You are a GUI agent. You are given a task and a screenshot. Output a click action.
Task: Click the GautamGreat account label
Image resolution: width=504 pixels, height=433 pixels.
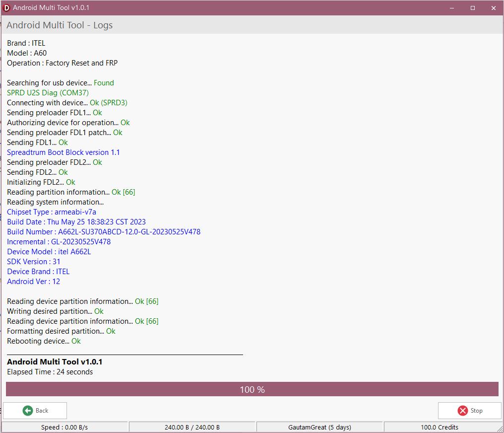[319, 427]
